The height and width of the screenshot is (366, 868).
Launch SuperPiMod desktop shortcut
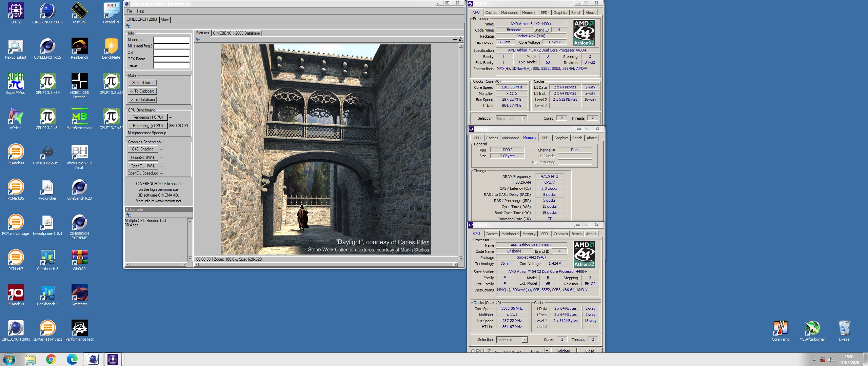(16, 83)
